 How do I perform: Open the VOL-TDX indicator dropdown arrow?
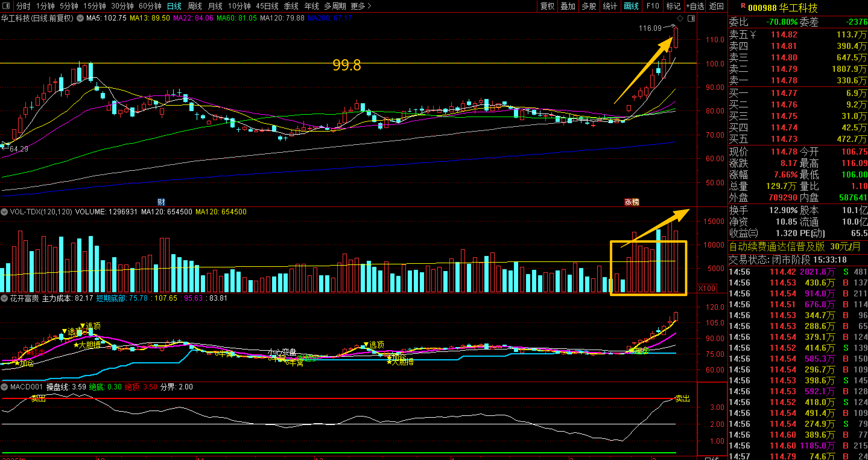(x=5, y=212)
